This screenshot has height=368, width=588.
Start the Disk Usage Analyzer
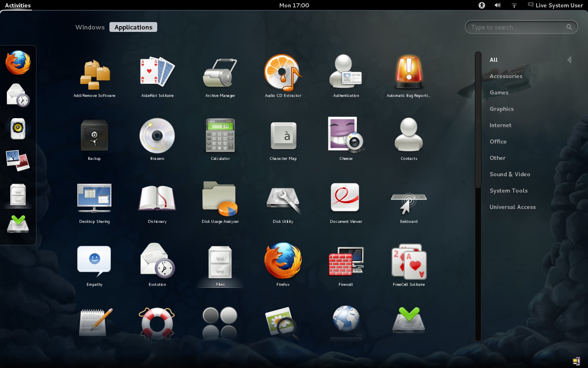coord(220,199)
